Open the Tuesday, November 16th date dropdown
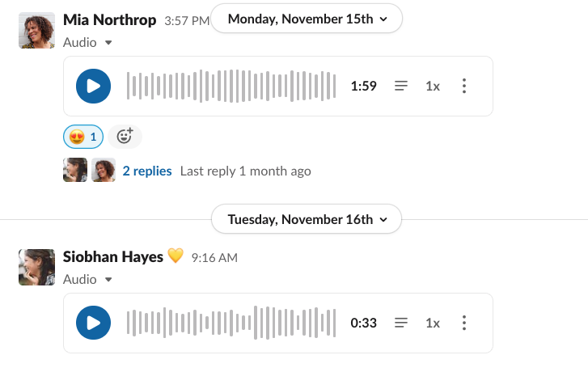The width and height of the screenshot is (588, 372). [x=307, y=219]
